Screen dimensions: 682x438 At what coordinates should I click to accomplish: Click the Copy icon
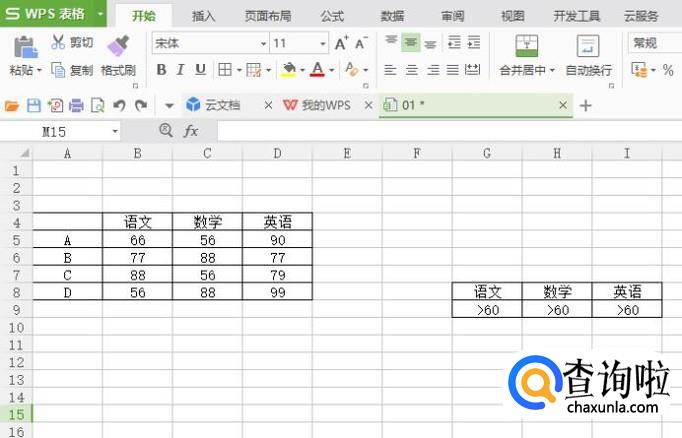[58, 70]
